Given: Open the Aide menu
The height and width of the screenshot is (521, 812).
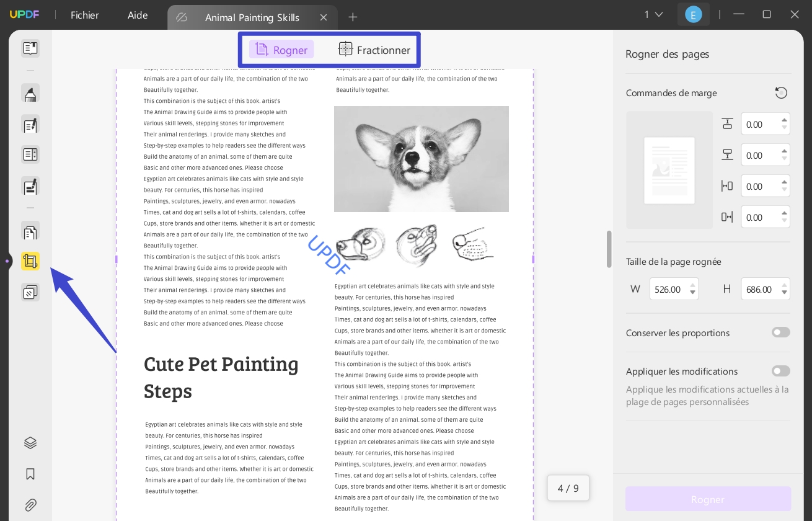Looking at the screenshot, I should pos(138,16).
